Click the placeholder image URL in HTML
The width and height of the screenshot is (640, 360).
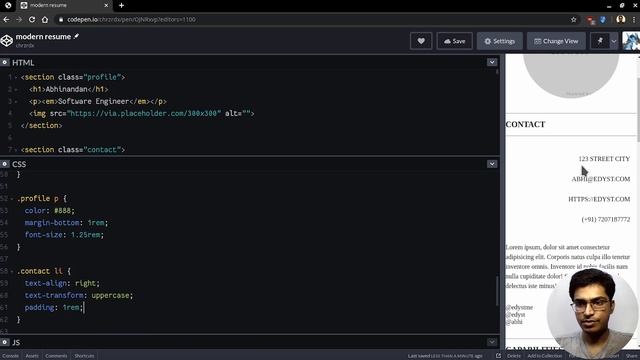[x=145, y=113]
